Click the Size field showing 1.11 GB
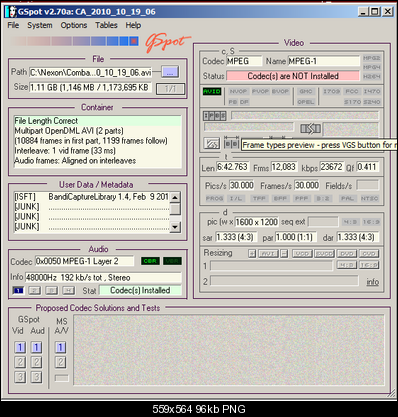 point(90,88)
